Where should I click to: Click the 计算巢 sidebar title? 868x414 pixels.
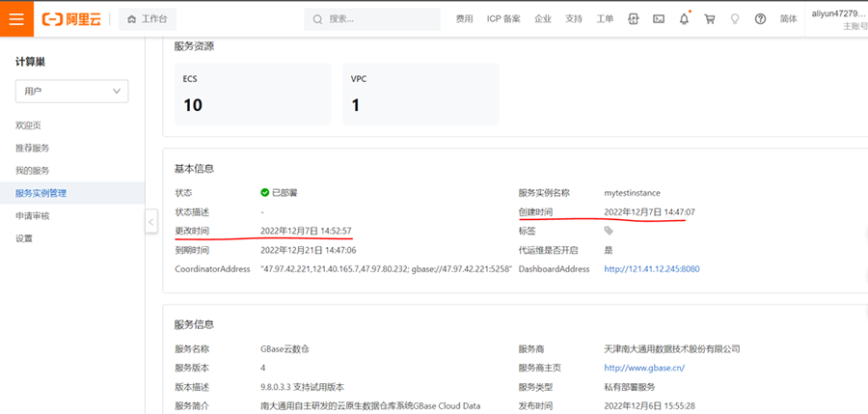31,62
